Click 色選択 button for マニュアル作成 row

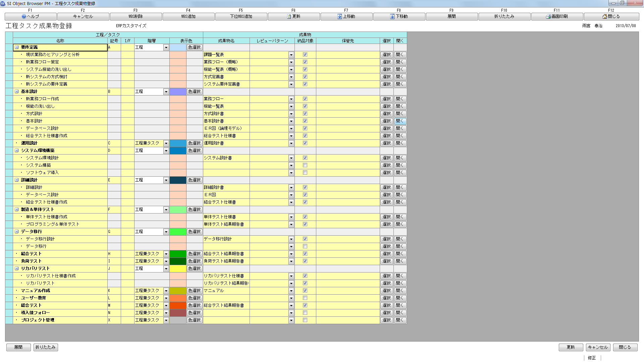click(195, 291)
